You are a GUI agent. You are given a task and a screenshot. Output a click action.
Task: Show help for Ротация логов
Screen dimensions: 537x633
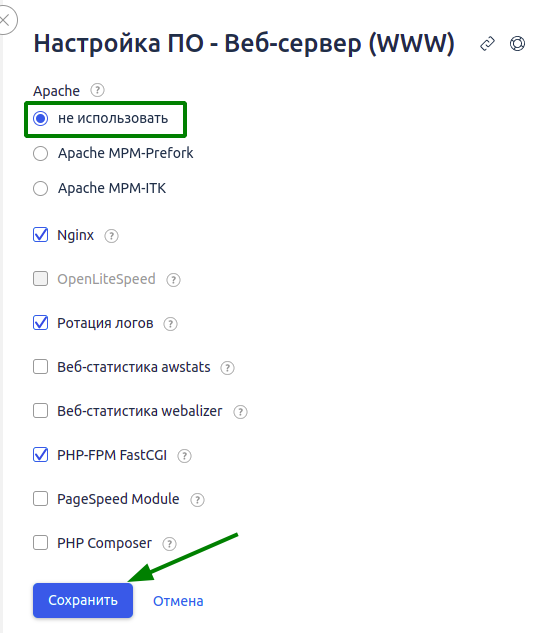170,324
